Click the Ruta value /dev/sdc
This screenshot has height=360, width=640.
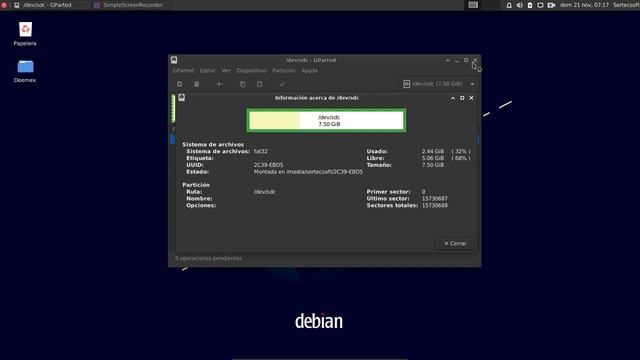click(264, 192)
